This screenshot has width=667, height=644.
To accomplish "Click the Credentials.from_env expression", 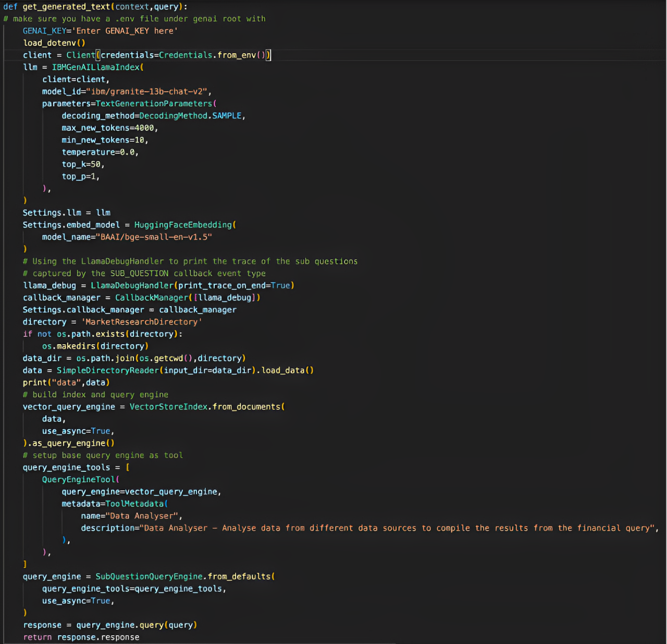I will point(211,55).
